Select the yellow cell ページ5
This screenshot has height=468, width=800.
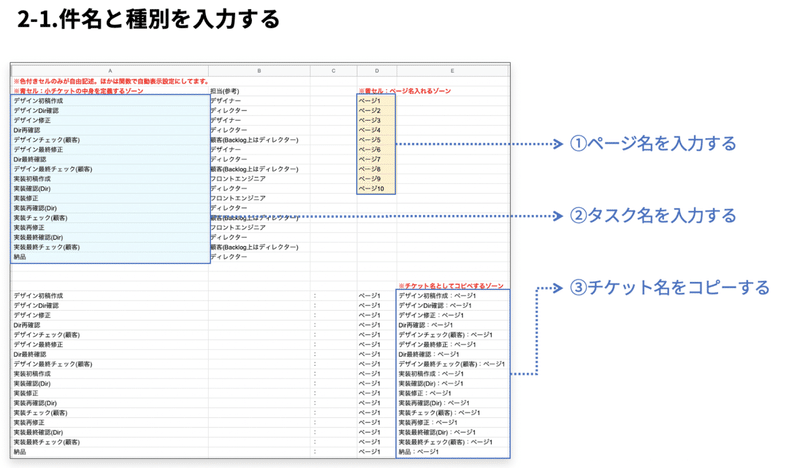coord(376,140)
